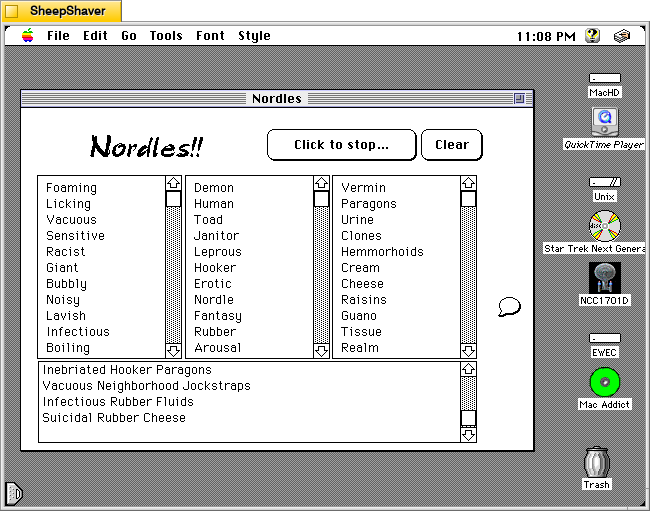Viewport: 650px width, 511px height.
Task: Select 'Realm' in the third list
Action: click(x=360, y=348)
